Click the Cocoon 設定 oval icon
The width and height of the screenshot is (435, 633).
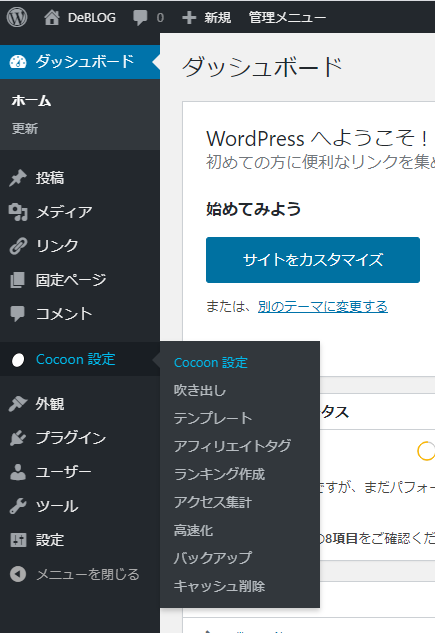tap(18, 360)
